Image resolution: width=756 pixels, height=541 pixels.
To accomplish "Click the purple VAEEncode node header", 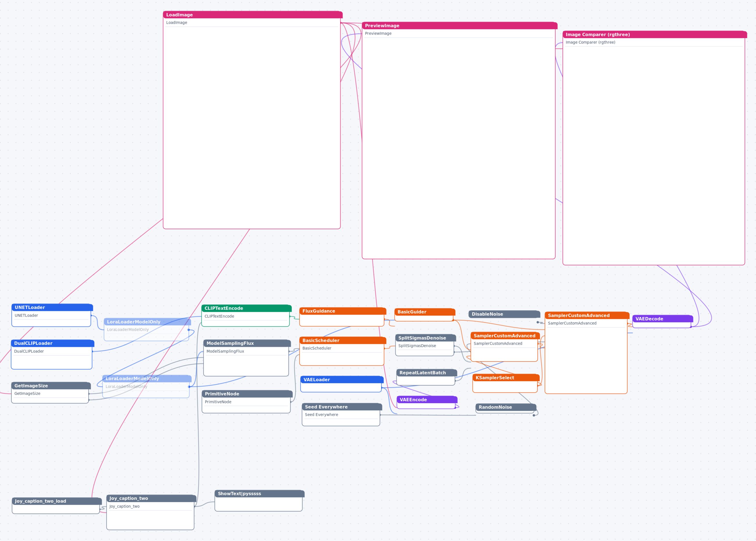I will pos(427,400).
